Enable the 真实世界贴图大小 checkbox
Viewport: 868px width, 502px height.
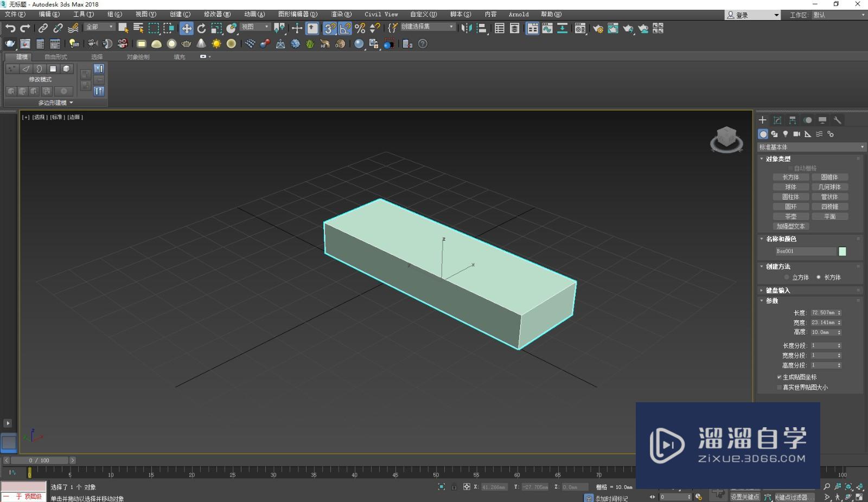(780, 388)
